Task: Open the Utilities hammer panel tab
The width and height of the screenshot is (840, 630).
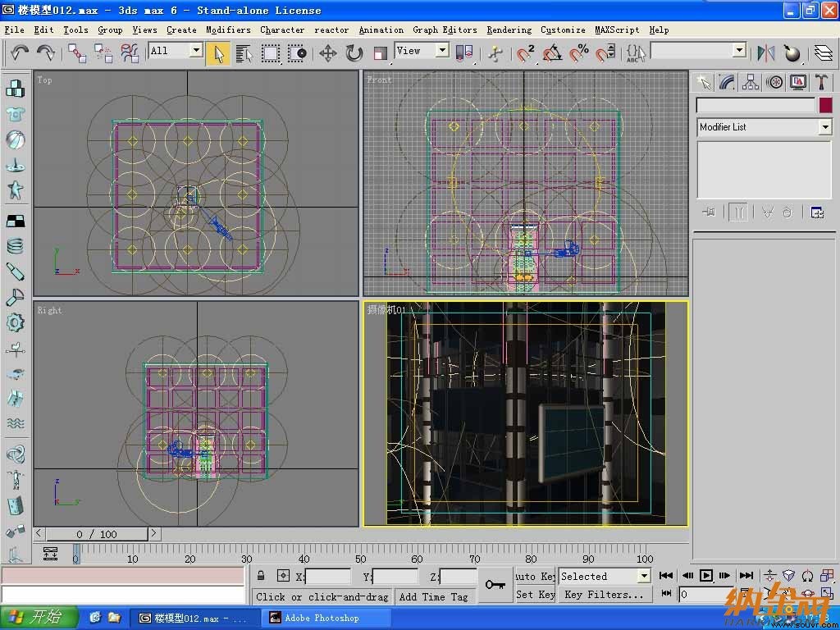Action: [x=821, y=82]
